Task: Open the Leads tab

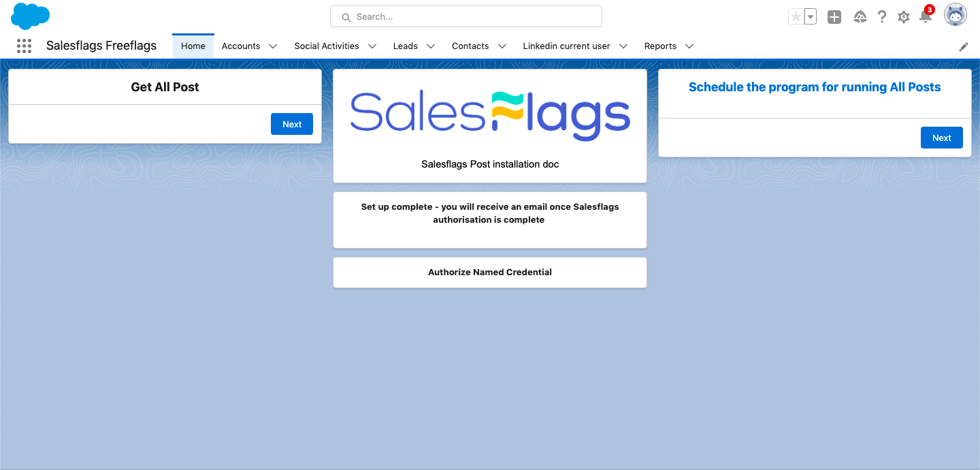Action: [x=406, y=46]
